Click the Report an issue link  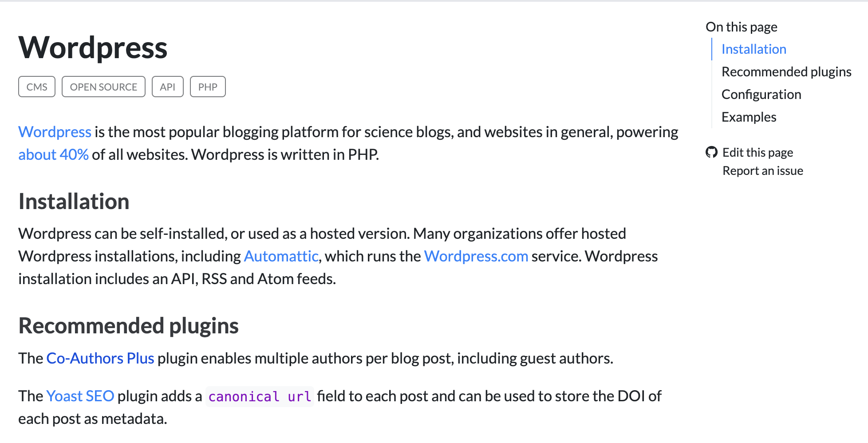coord(762,171)
